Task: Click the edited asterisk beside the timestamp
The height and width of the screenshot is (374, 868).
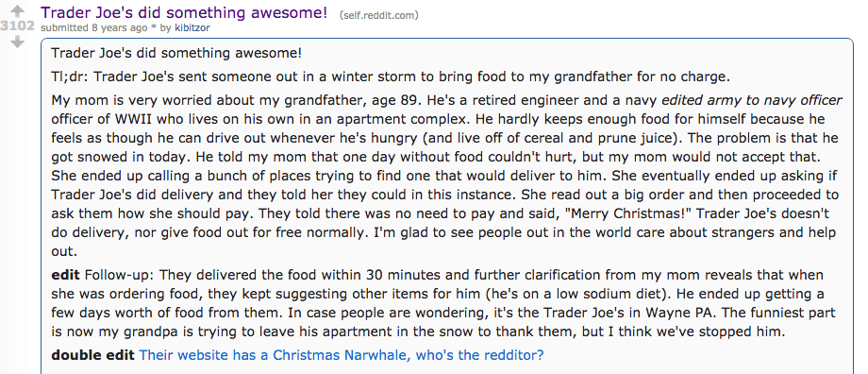Action: point(154,26)
